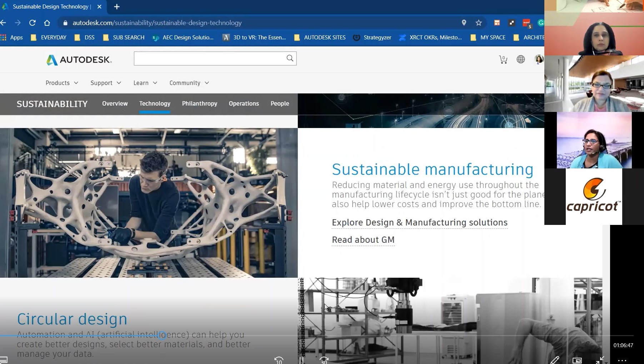Image resolution: width=644 pixels, height=364 pixels.
Task: Open the shopping cart on Autodesk site
Action: (503, 59)
